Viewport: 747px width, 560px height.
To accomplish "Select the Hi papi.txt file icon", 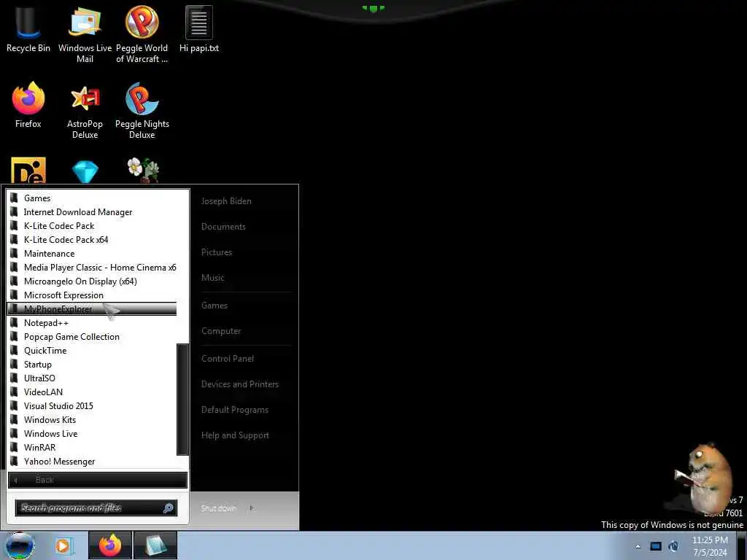I will click(199, 29).
